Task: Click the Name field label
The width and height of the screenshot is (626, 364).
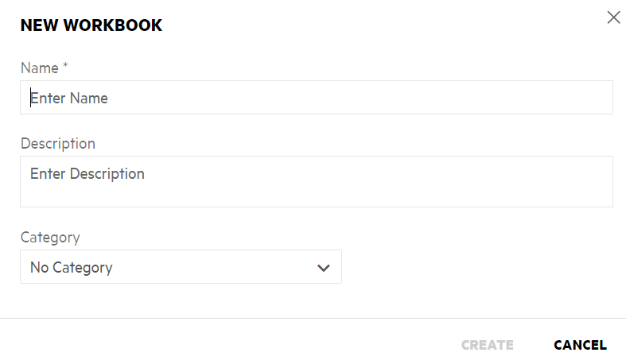Action: [40, 68]
